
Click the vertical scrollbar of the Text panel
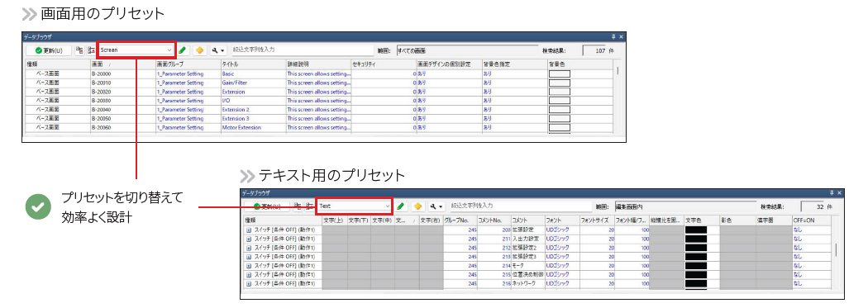click(x=836, y=250)
